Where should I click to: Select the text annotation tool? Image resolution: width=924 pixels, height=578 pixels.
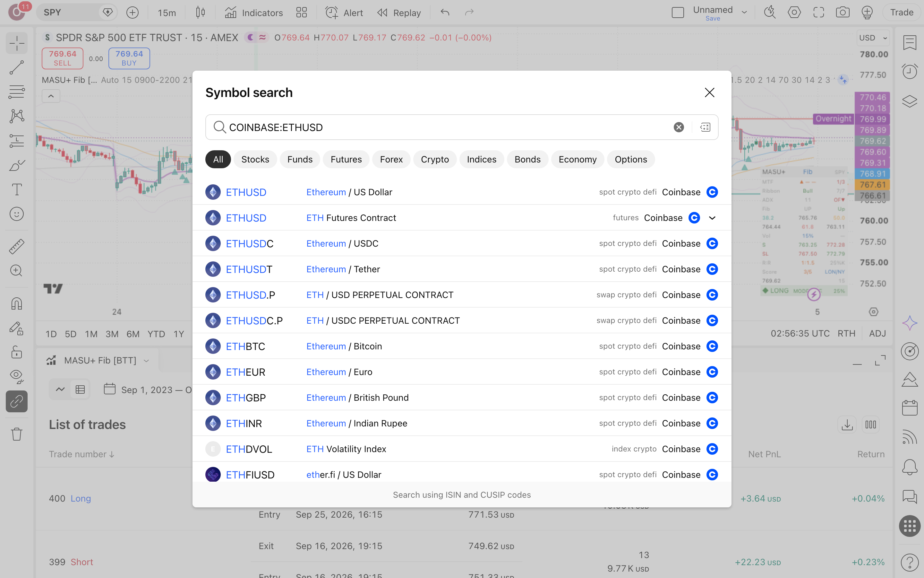coord(16,189)
